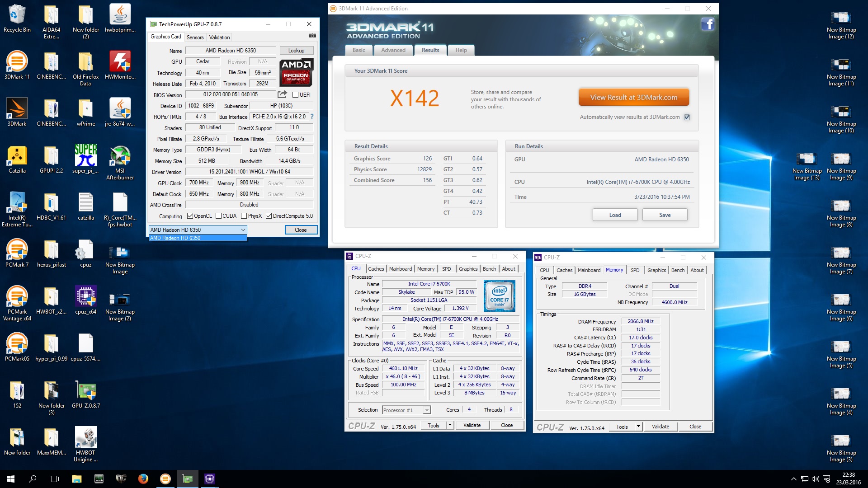
Task: Open SPD tab in CPU-Z Memory window
Action: coord(635,270)
